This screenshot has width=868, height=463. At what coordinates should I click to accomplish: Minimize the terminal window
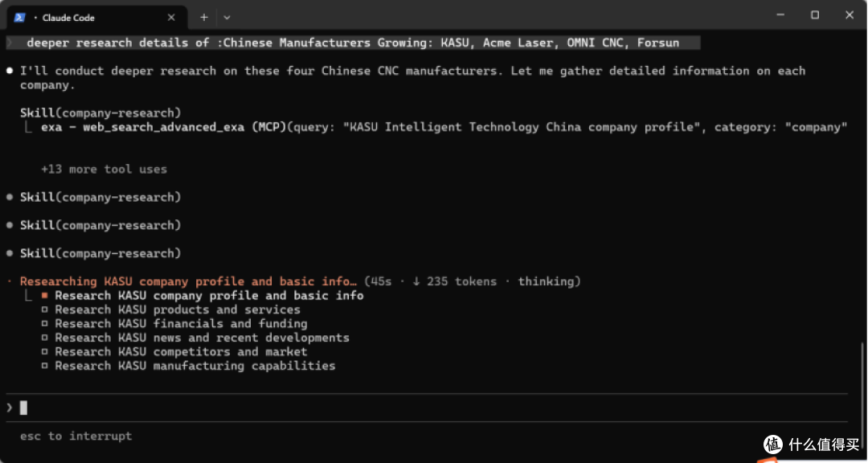[x=780, y=15]
